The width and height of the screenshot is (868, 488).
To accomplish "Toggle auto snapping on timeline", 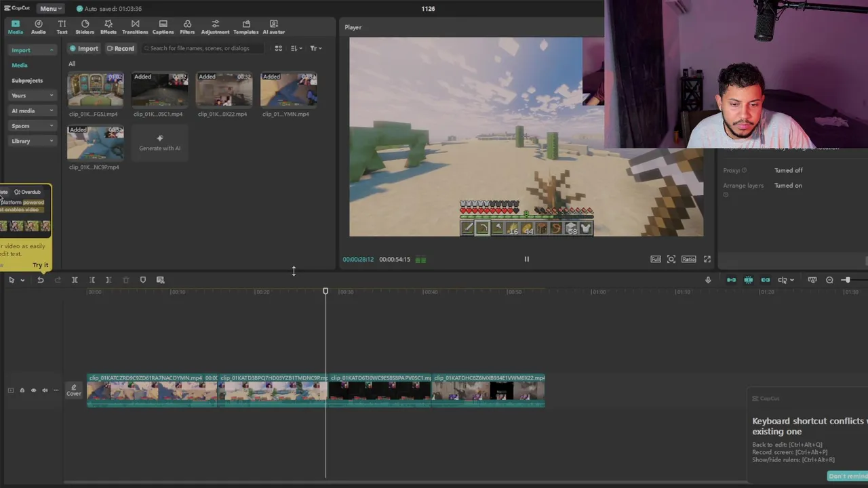I will click(748, 280).
